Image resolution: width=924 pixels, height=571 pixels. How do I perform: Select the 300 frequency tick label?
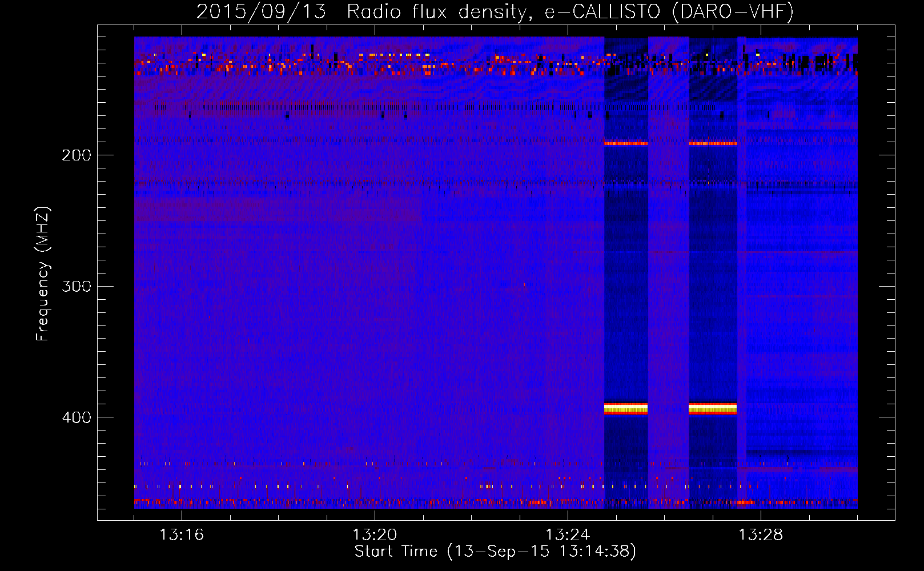pos(76,286)
